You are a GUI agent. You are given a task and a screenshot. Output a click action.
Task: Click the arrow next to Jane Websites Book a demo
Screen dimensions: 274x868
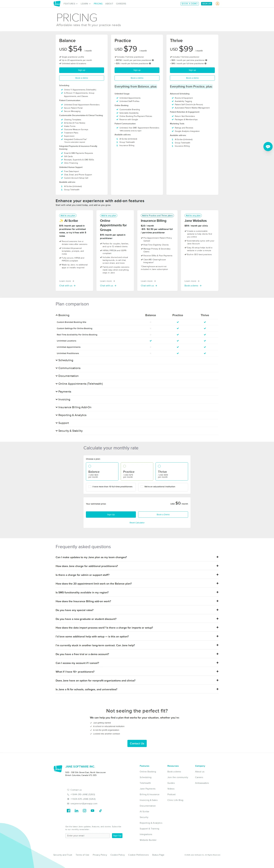tap(201, 286)
